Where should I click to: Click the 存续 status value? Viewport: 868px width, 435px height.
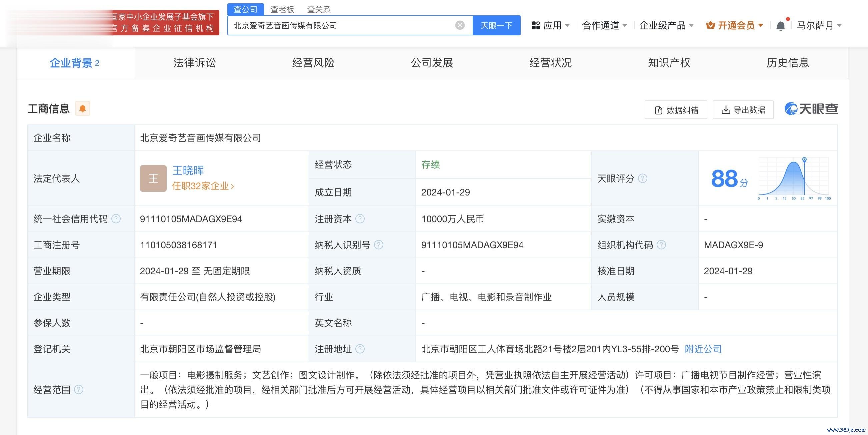(430, 164)
